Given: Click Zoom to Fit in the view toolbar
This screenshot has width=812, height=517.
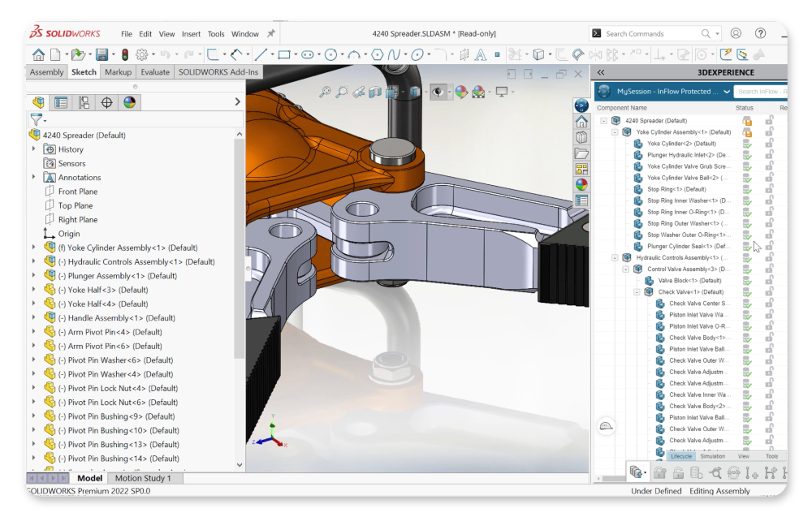Looking at the screenshot, I should (325, 92).
